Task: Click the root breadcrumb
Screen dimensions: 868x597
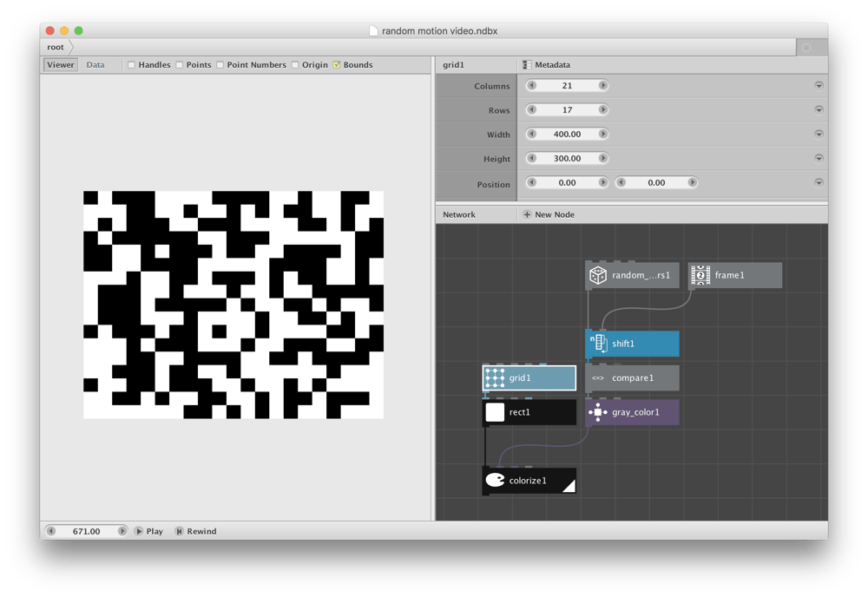Action: [x=56, y=47]
